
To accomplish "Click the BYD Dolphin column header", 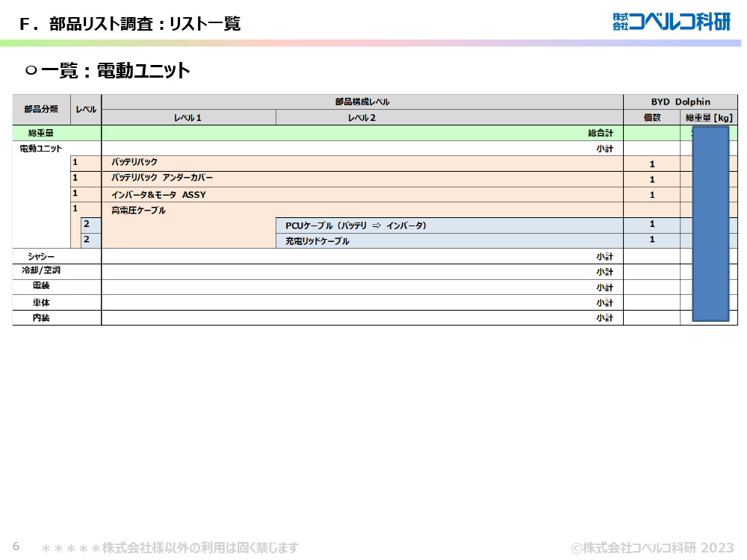I will point(680,102).
